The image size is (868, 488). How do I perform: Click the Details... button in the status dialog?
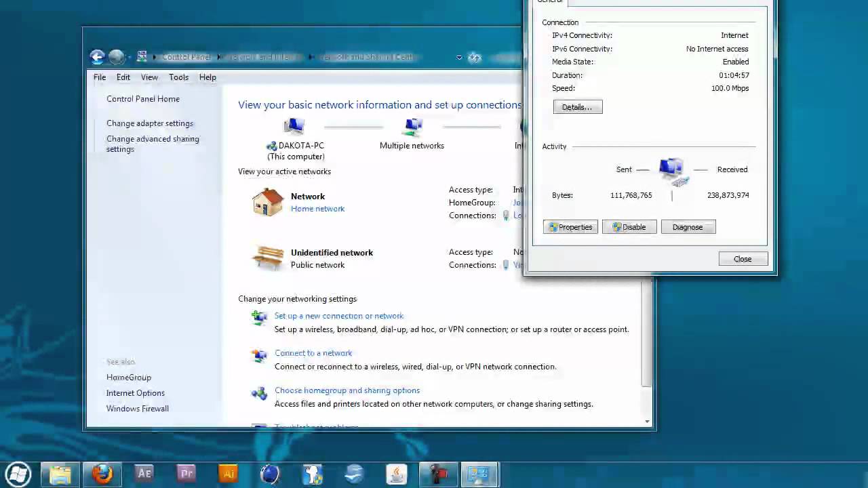(577, 107)
